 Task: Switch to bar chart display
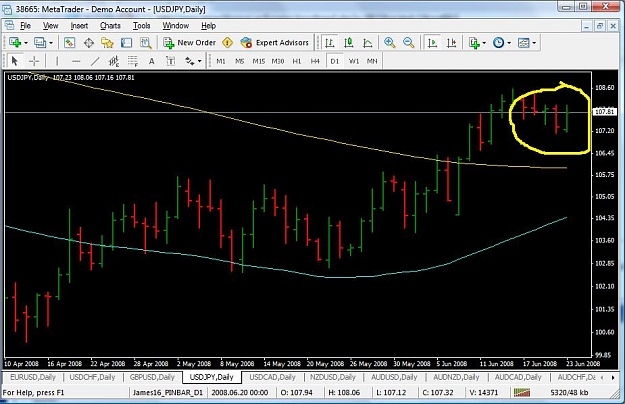tap(329, 43)
